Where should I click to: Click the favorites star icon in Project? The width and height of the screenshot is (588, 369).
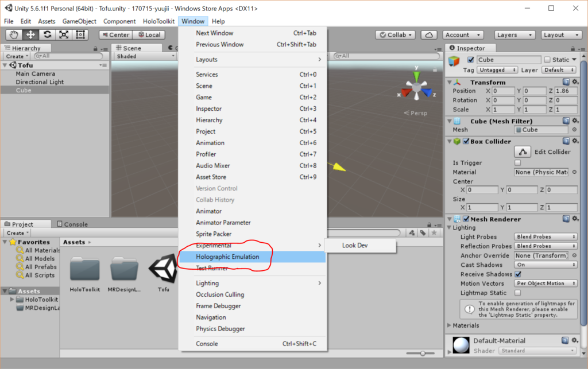(434, 233)
